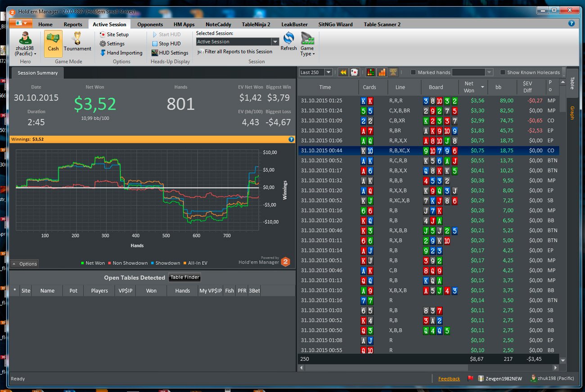Click zhuk198 (Pacific) in the status bar
Viewport: 585px width, 392px height.
point(553,379)
